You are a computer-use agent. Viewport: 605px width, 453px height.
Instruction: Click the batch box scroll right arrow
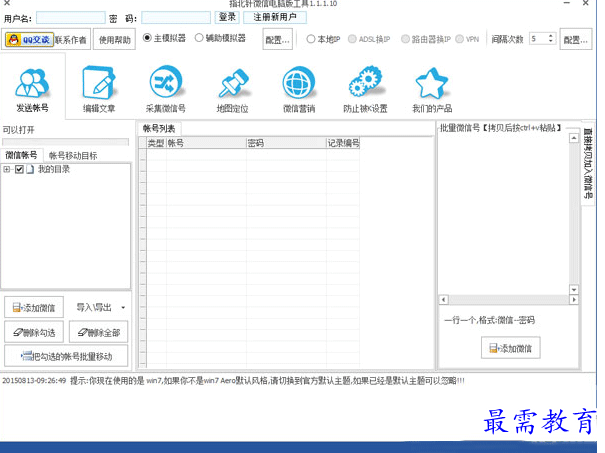(x=574, y=299)
